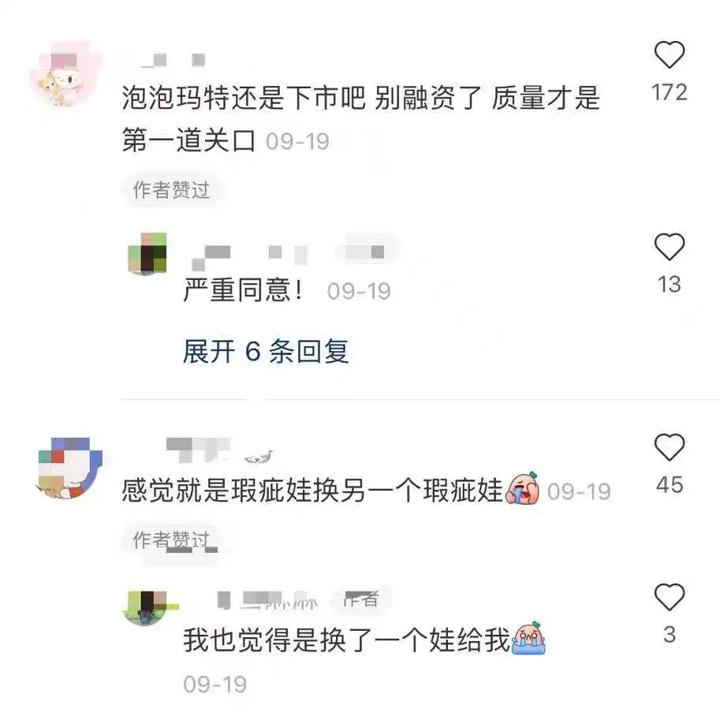Like the comment with 45 likes
Image resolution: width=720 pixels, height=728 pixels.
click(x=670, y=446)
